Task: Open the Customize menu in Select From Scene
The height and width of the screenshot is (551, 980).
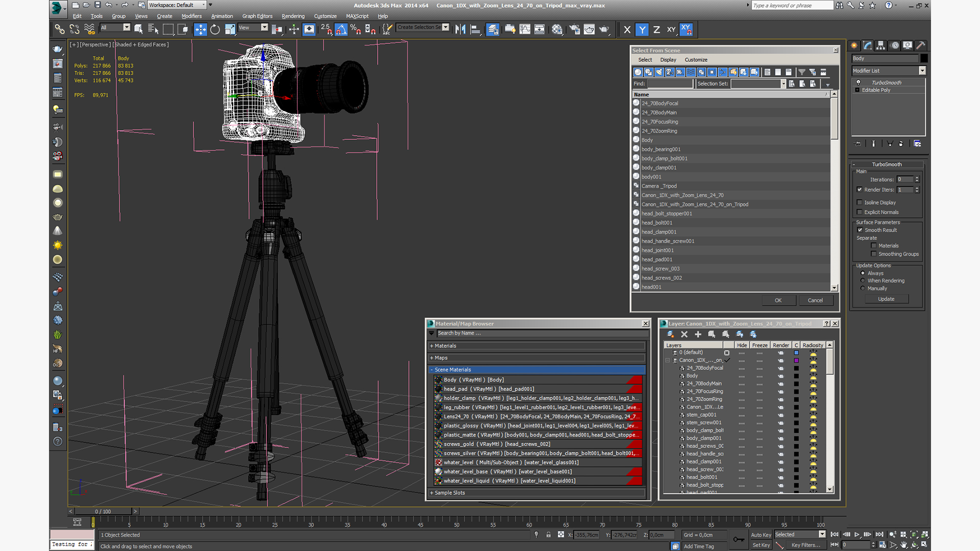Action: (696, 60)
